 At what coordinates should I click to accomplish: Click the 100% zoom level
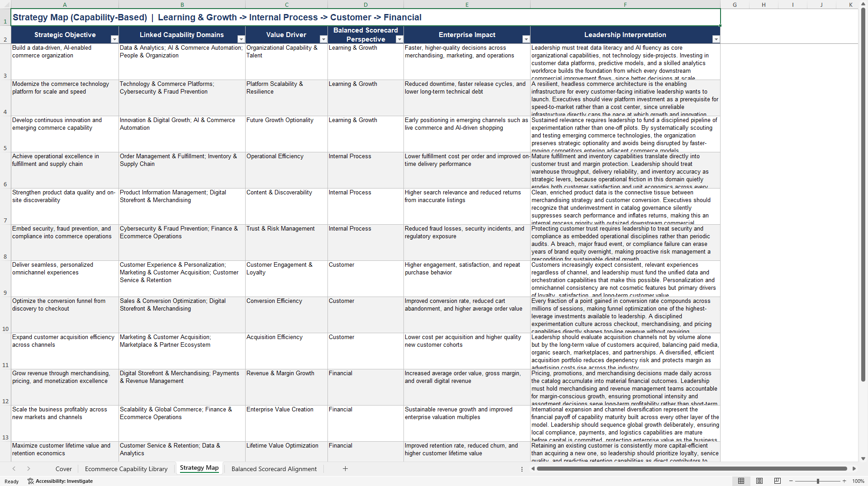point(858,481)
